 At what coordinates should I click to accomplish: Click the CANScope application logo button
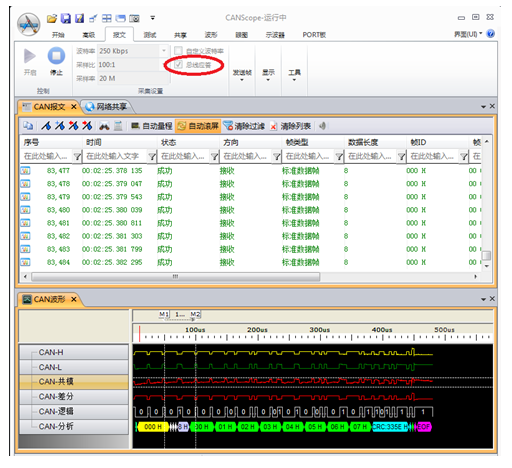29,24
